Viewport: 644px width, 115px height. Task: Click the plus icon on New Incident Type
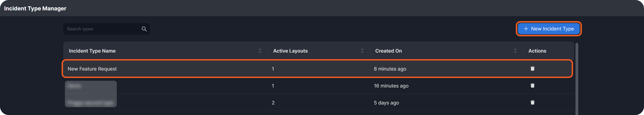click(526, 29)
